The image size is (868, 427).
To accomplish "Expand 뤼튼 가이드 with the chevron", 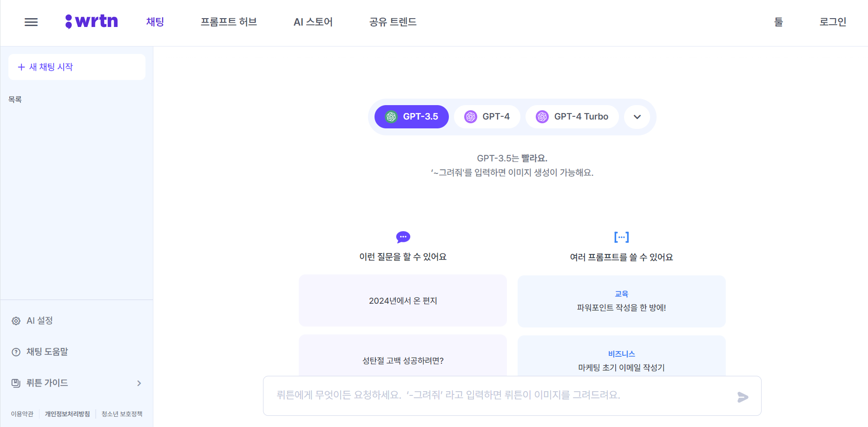I will [138, 383].
